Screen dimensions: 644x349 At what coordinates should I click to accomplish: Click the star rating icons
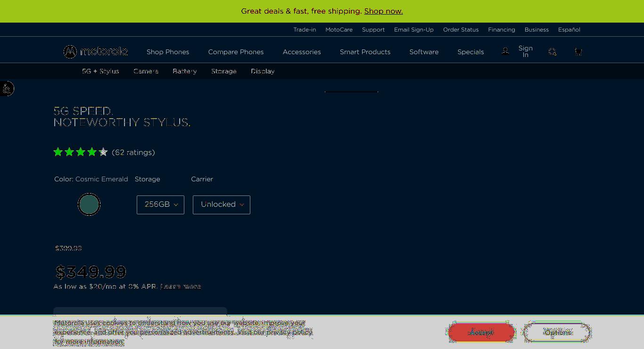coord(81,152)
